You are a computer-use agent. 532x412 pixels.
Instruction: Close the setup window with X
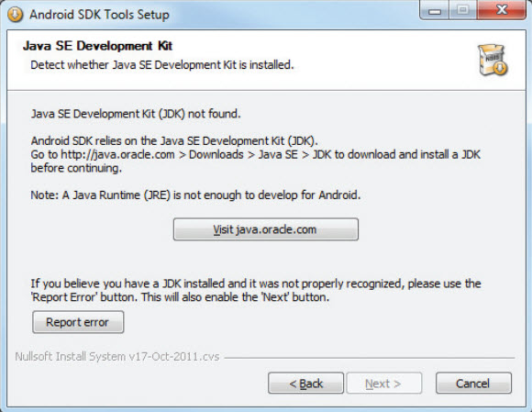tap(502, 10)
